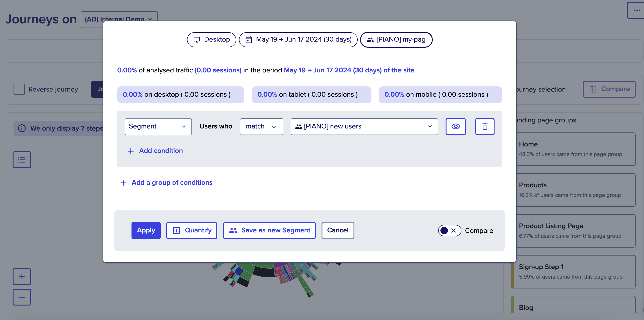Click the users icon beside [PIANO] new users
Screen dimensions: 644x320
(x=298, y=126)
